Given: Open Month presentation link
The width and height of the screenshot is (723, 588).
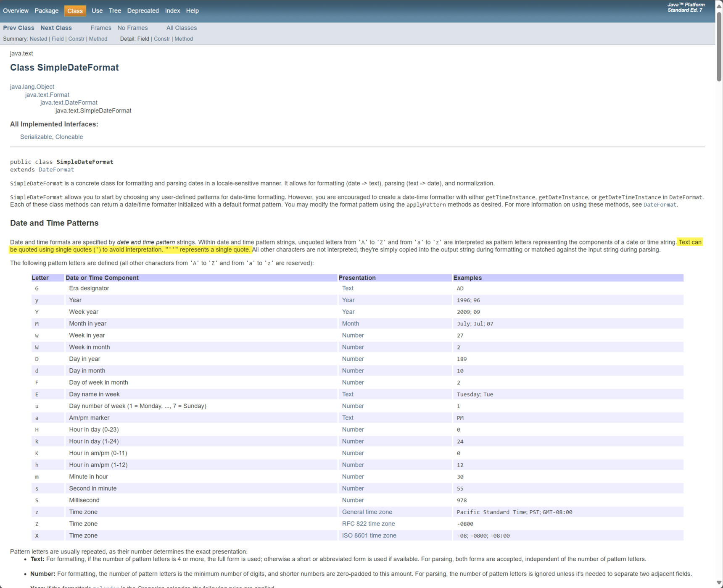Looking at the screenshot, I should point(351,324).
